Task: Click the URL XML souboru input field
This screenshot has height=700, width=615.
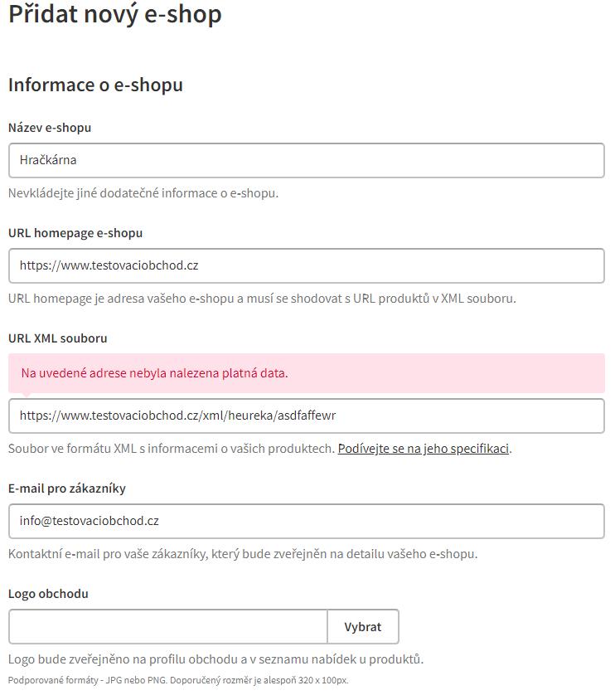Action: coord(306,416)
